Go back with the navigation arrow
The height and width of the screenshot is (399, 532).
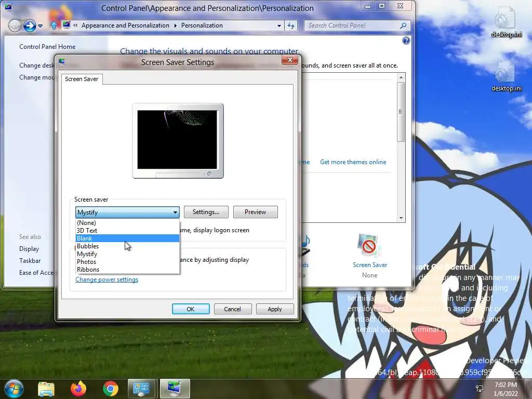15,25
